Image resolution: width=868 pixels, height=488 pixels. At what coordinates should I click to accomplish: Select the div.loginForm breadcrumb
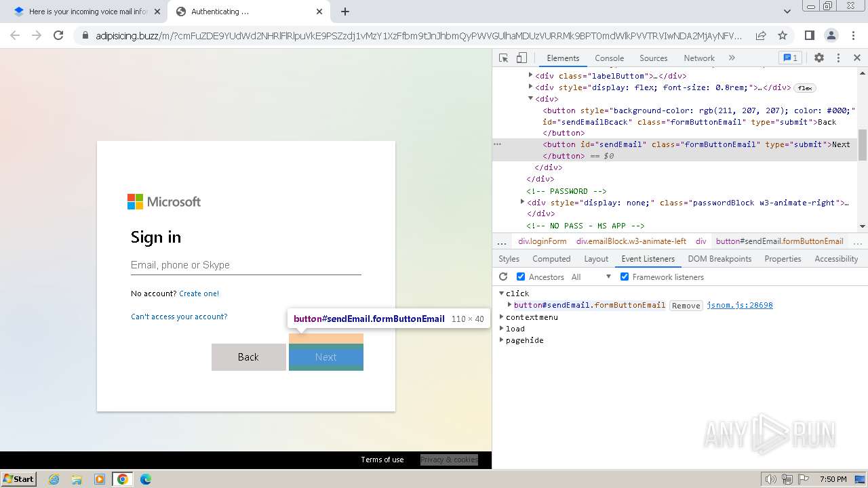[x=542, y=241]
